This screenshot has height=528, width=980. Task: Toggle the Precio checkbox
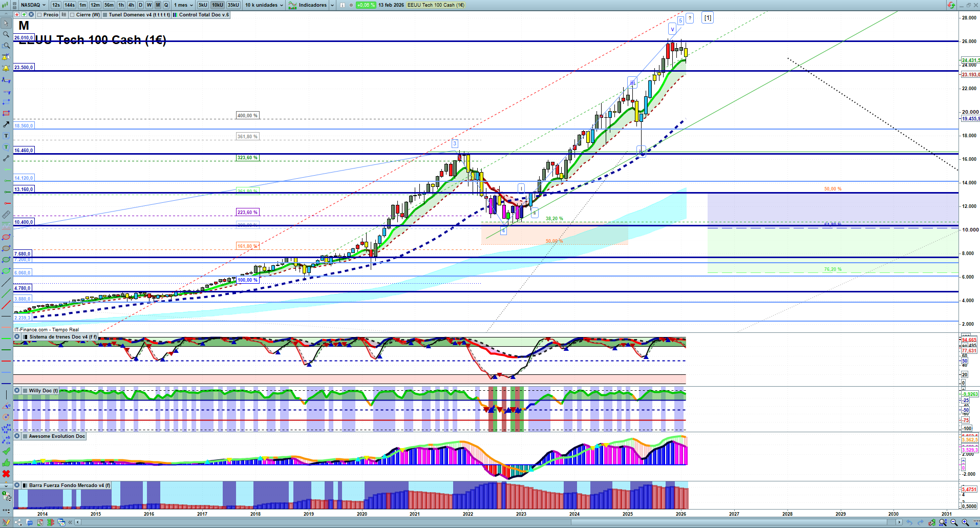click(x=40, y=15)
